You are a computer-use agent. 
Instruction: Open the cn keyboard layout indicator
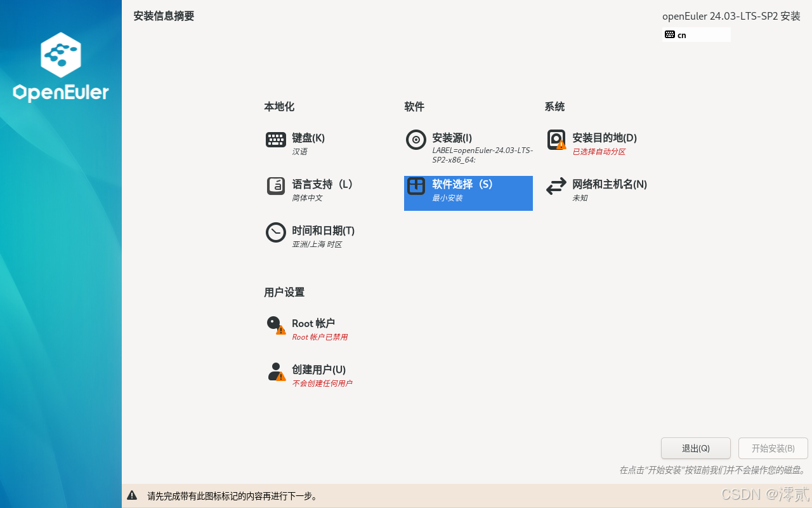(x=677, y=35)
